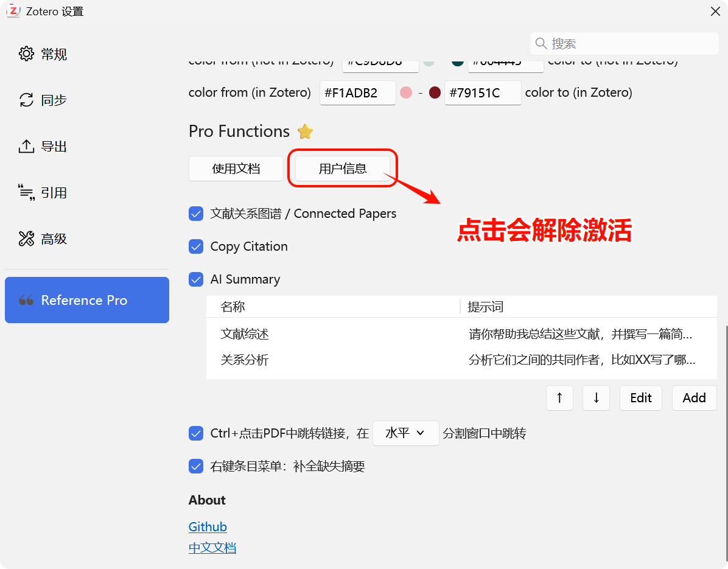Select the 文献综述 prompt row
Screen dimensions: 728x569
pos(461,334)
